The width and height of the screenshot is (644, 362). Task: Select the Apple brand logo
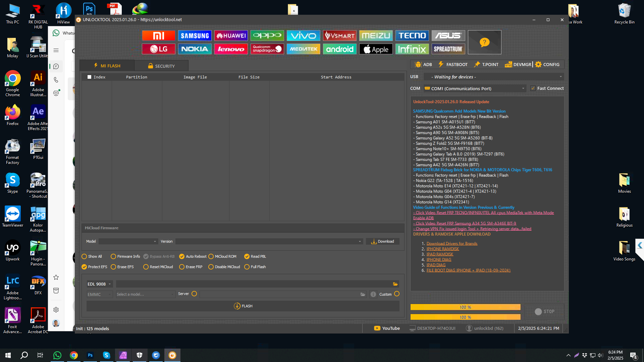pyautogui.click(x=376, y=49)
